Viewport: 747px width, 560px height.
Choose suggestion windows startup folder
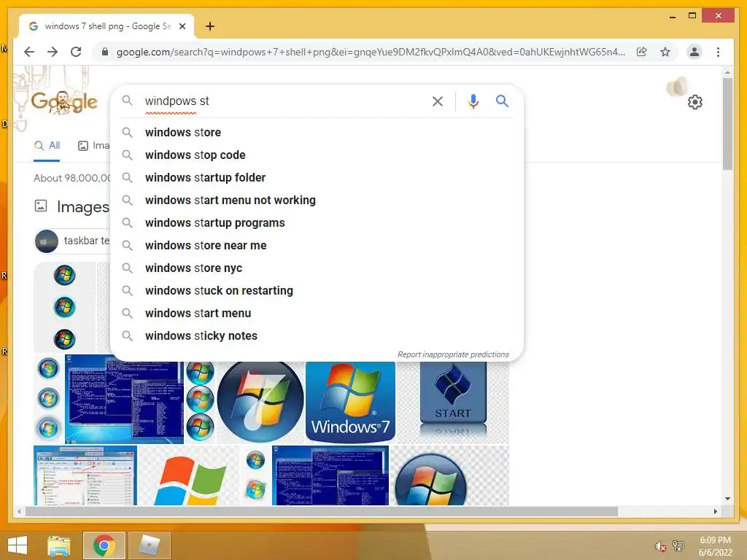tap(317, 178)
